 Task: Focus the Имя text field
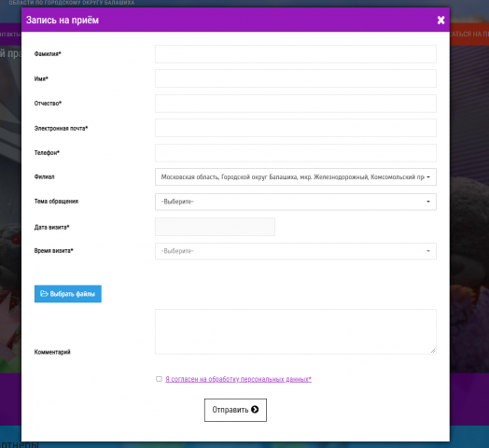coord(296,78)
